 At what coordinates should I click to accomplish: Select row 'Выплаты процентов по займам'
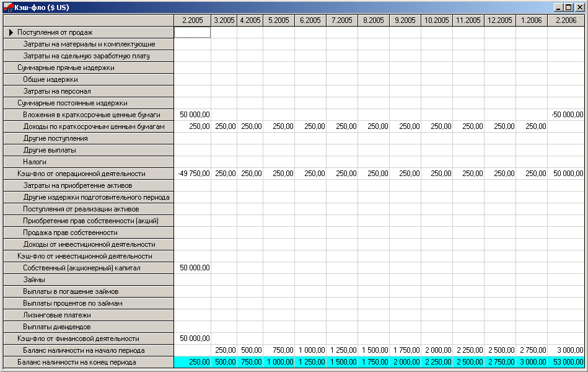89,303
